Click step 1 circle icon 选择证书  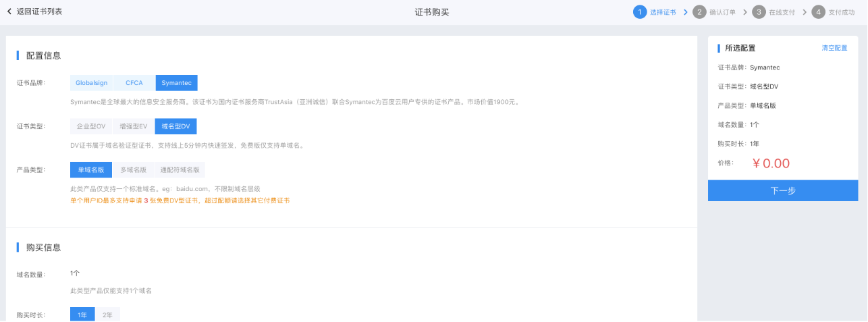coord(640,12)
